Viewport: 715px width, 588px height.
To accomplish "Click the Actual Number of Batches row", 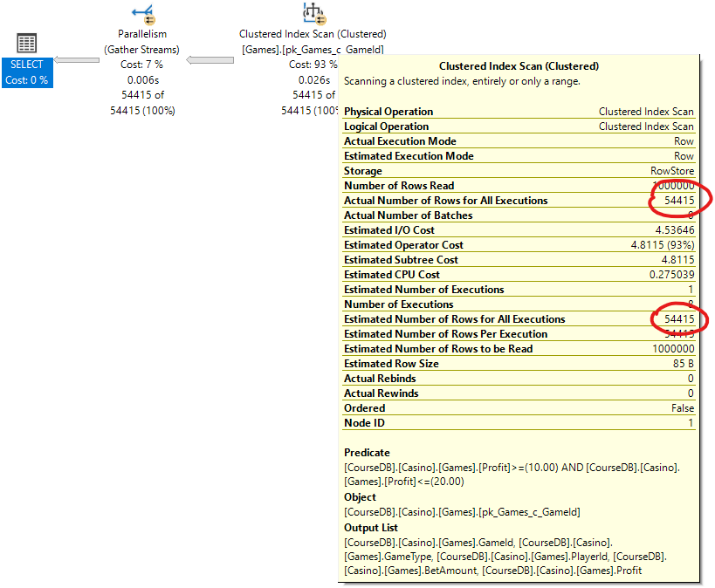I will click(x=519, y=215).
